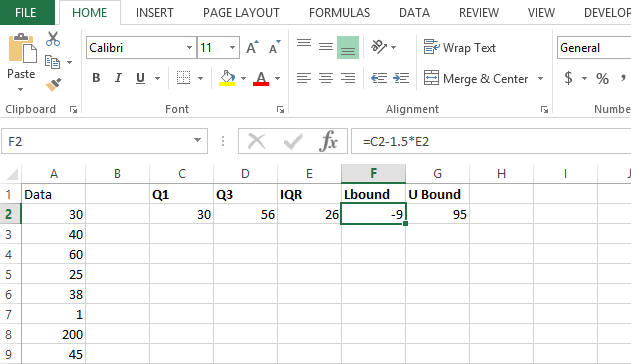
Task: Toggle Italic formatting
Action: click(x=118, y=78)
